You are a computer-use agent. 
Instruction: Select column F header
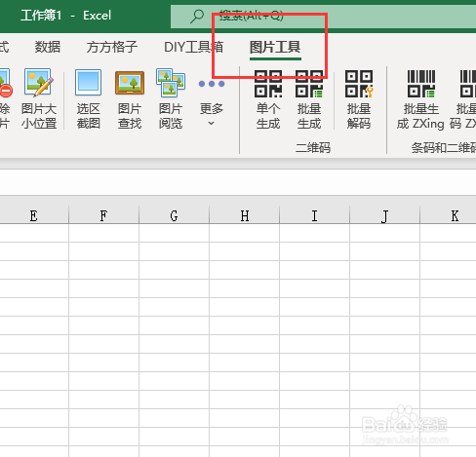click(x=103, y=215)
